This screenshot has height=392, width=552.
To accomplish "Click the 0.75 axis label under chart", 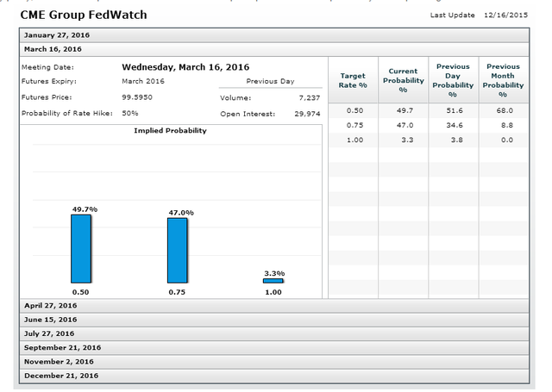I will click(177, 292).
